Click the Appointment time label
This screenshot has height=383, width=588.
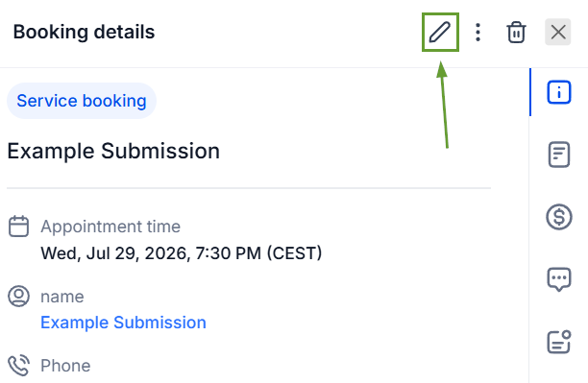(x=110, y=227)
